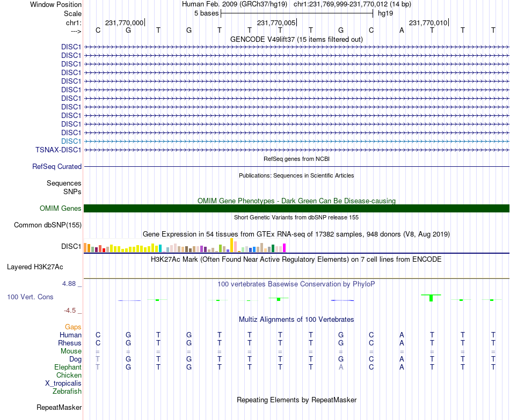Viewport: 510px width, 420px height.
Task: Open the OMIM Genes track label
Action: pyautogui.click(x=61, y=208)
